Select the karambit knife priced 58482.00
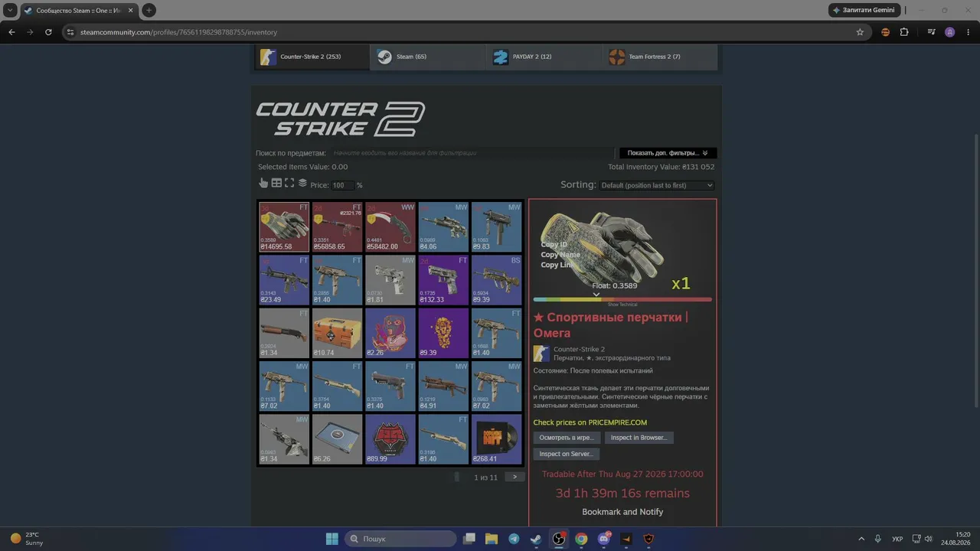Screen dimensions: 980x551 click(390, 227)
